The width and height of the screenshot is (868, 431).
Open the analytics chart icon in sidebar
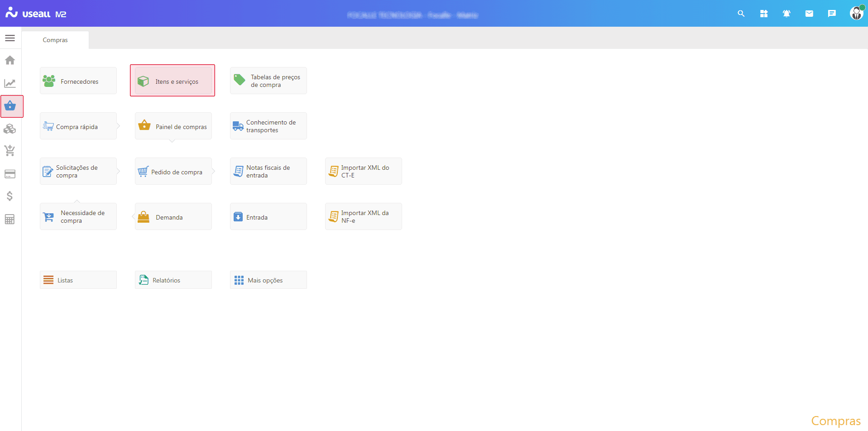click(10, 83)
